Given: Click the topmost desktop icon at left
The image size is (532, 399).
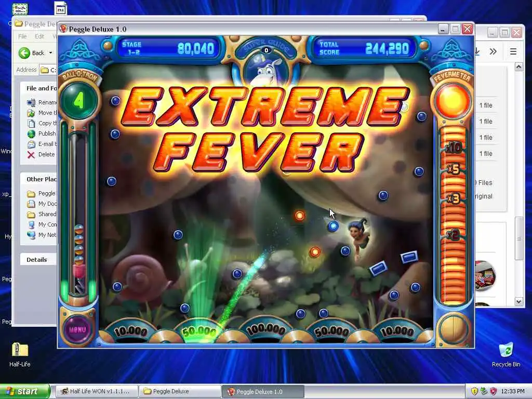Looking at the screenshot, I should [x=20, y=8].
